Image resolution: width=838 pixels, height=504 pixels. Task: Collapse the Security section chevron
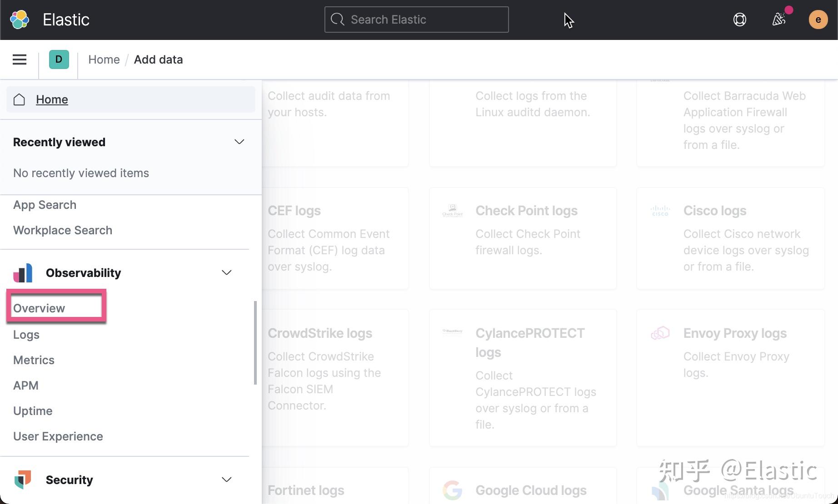pos(226,479)
